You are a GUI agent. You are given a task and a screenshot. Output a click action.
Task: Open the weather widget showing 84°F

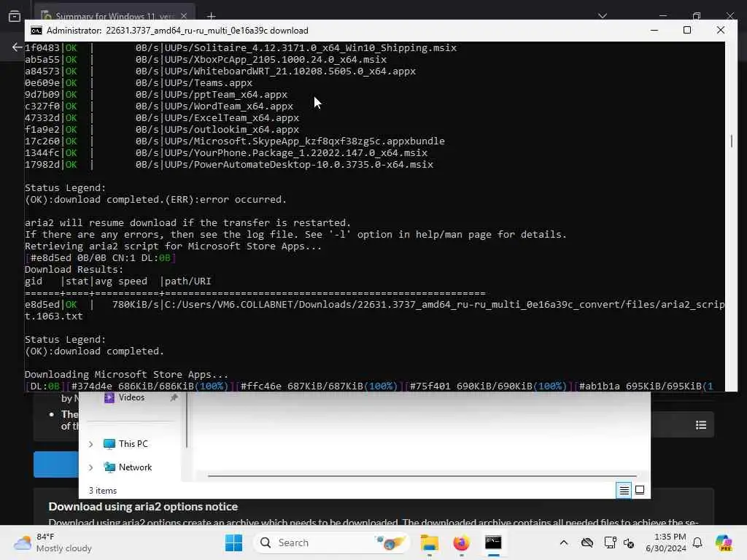click(x=53, y=542)
